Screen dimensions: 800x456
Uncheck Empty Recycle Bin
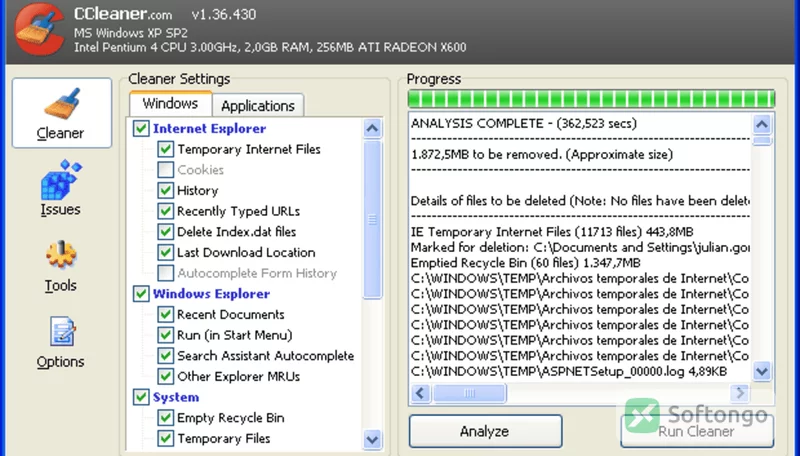click(165, 418)
